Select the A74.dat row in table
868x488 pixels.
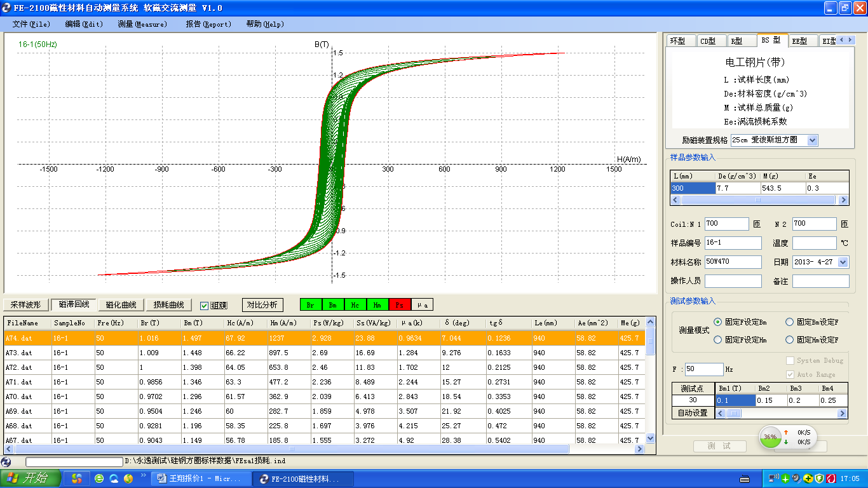point(324,338)
